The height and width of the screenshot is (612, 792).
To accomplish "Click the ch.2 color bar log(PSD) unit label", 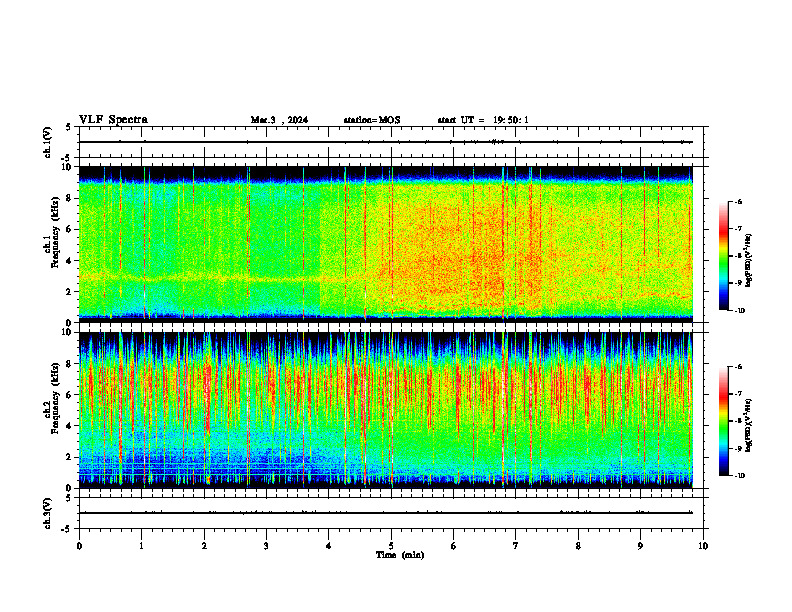I will point(749,425).
